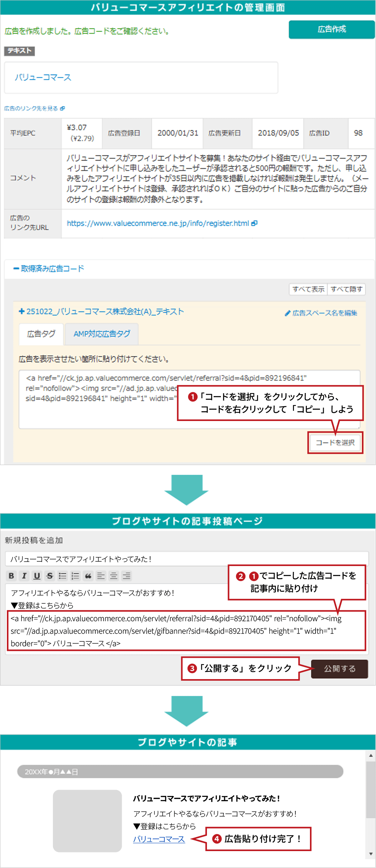The image size is (376, 868).
Task: Click the Strikethrough formatting icon
Action: point(50,575)
